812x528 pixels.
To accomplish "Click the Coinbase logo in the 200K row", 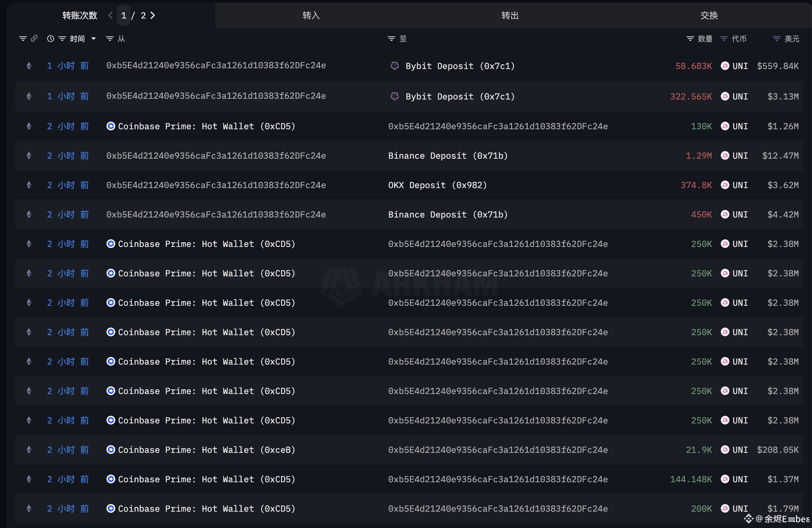I will pos(111,508).
